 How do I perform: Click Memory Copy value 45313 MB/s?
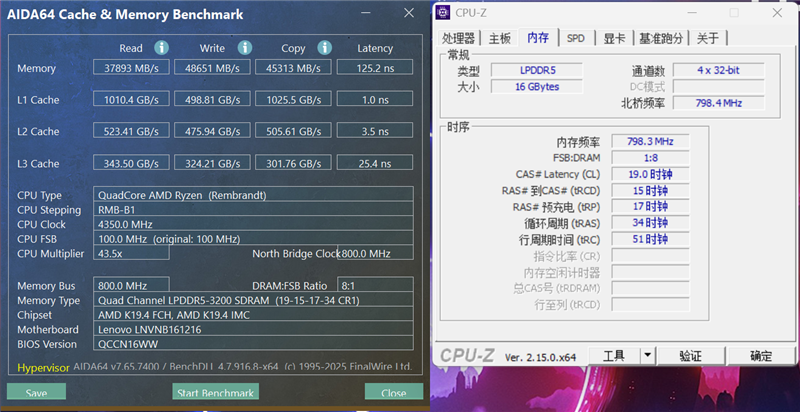[293, 67]
